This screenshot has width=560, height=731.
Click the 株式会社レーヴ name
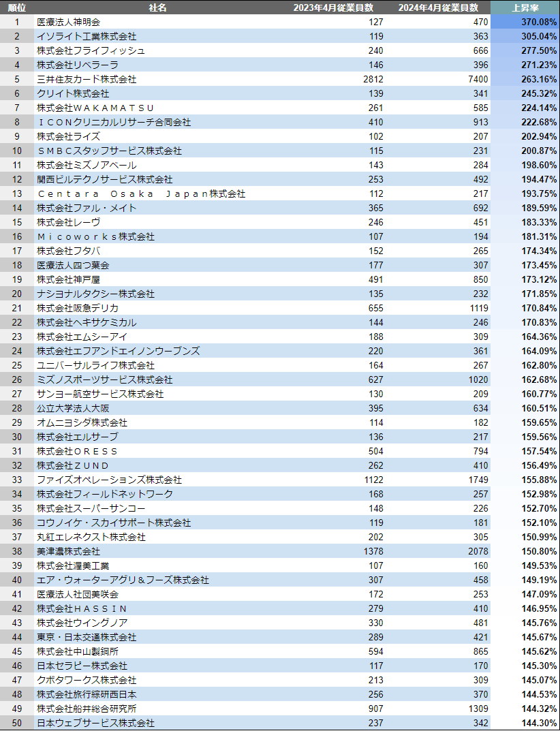pos(69,222)
